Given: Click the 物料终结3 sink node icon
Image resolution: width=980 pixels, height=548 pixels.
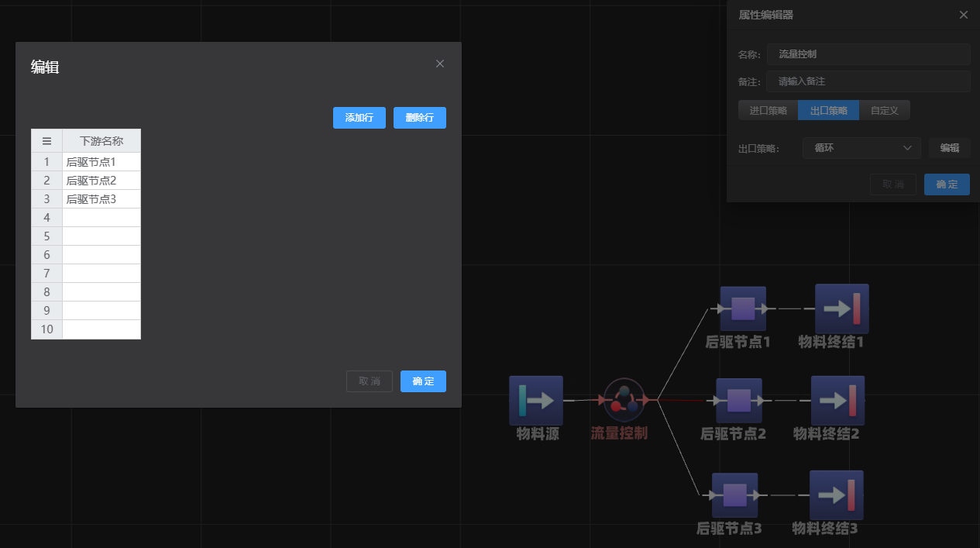Looking at the screenshot, I should click(836, 495).
